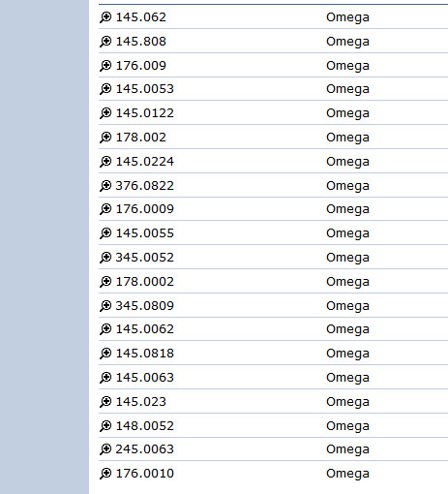Click the magnifier icon for 178.002
This screenshot has width=448, height=494.
(105, 138)
